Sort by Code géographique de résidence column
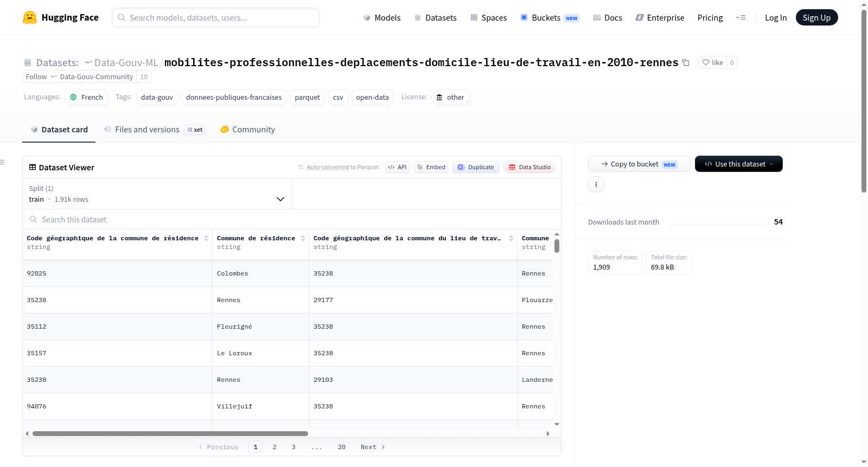The image size is (868, 467). click(206, 238)
